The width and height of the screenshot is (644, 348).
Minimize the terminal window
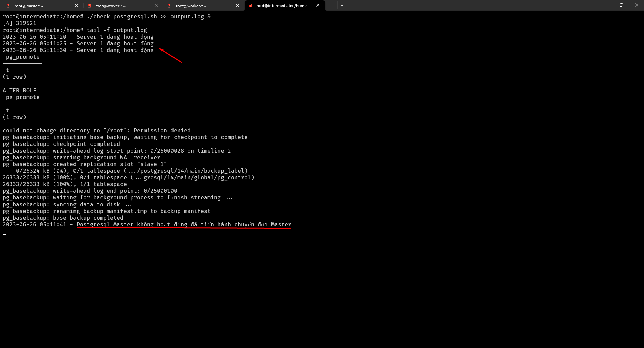pos(606,5)
